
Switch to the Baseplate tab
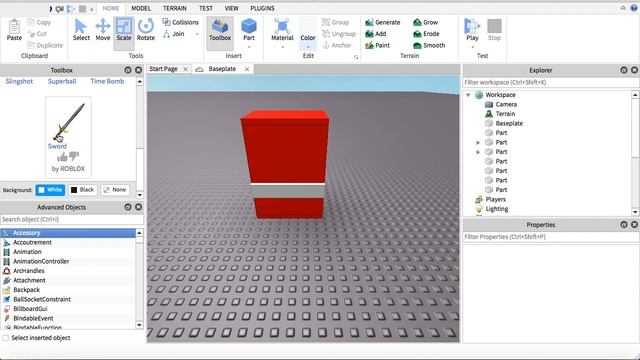(x=222, y=69)
